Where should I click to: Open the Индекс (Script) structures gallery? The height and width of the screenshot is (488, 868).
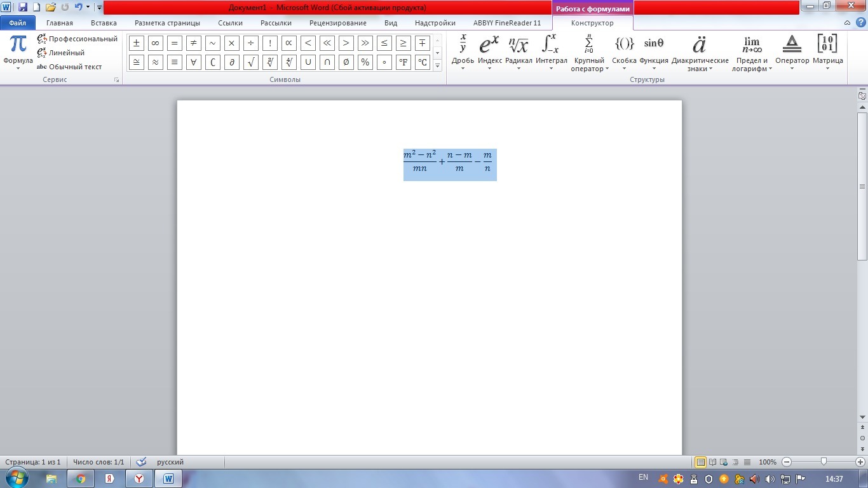tap(490, 52)
